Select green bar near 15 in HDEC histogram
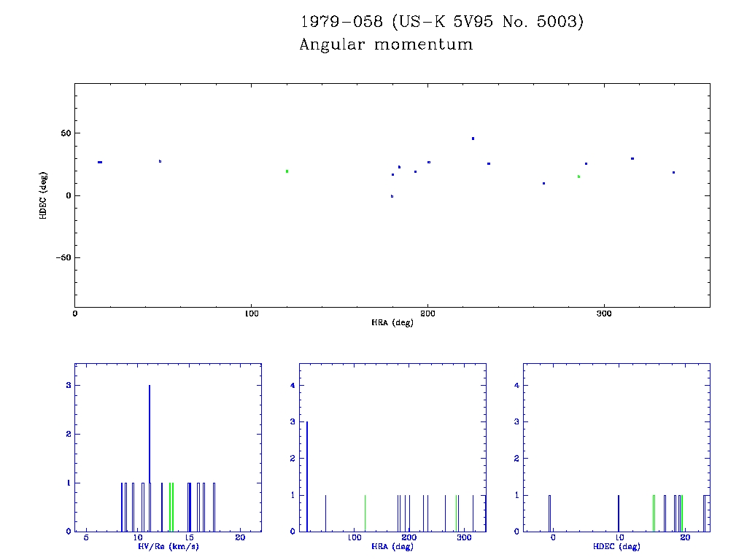 click(654, 513)
